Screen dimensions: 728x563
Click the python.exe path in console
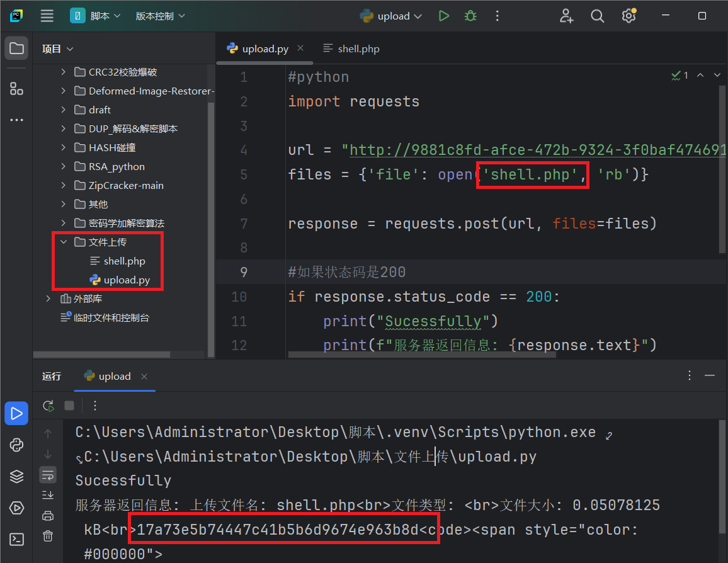click(335, 432)
